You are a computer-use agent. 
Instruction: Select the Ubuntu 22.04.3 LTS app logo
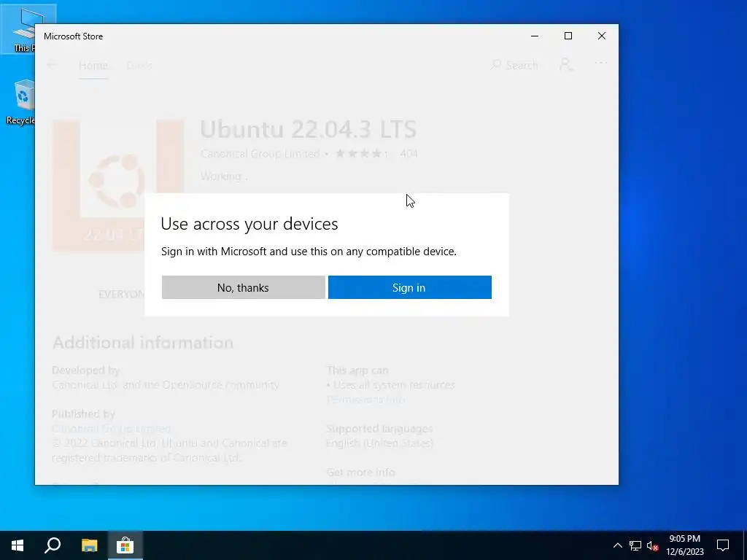[x=118, y=185]
